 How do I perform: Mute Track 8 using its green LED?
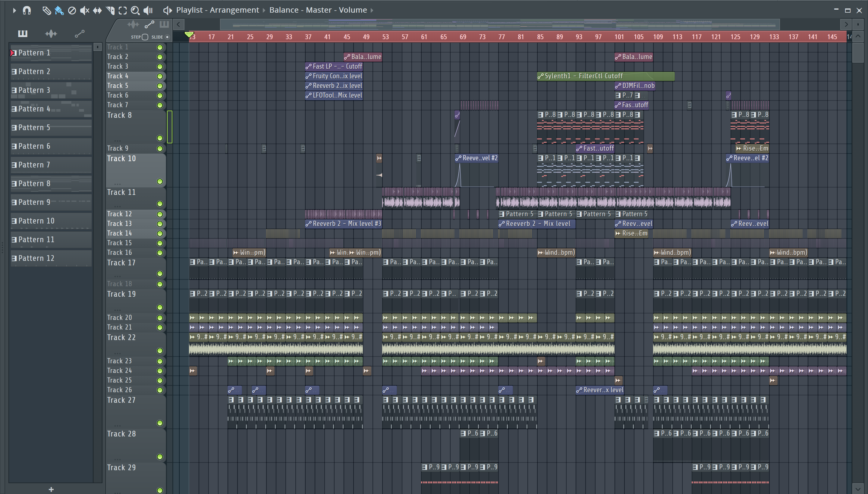tap(159, 138)
